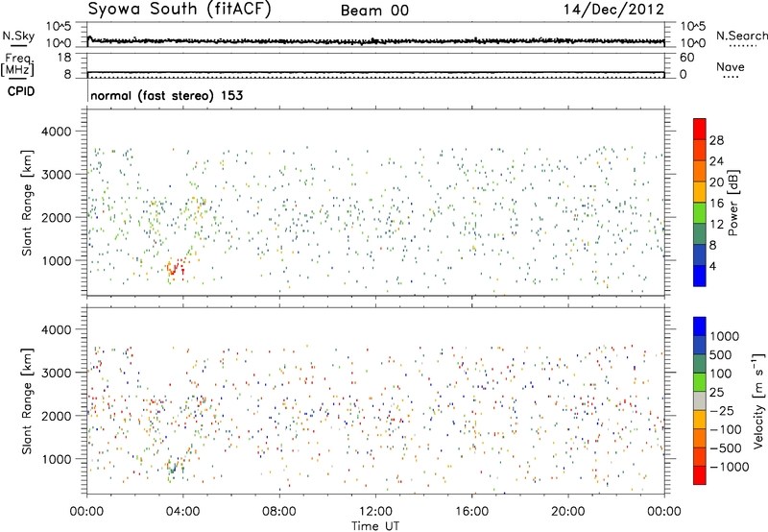Click the Power [dB] colorbar title
Image resolution: width=768 pixels, height=532 pixels.
tap(732, 204)
